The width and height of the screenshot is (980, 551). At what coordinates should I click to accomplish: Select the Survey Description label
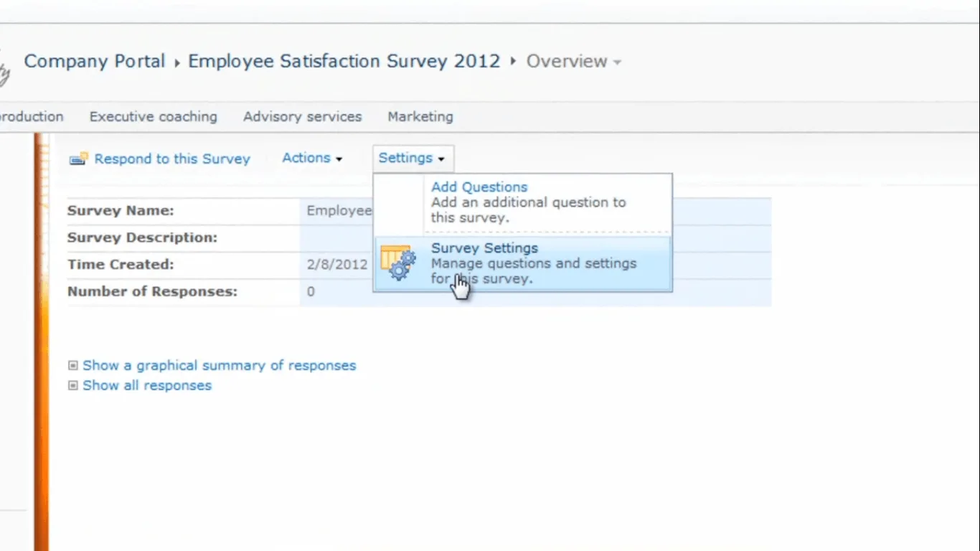[142, 237]
